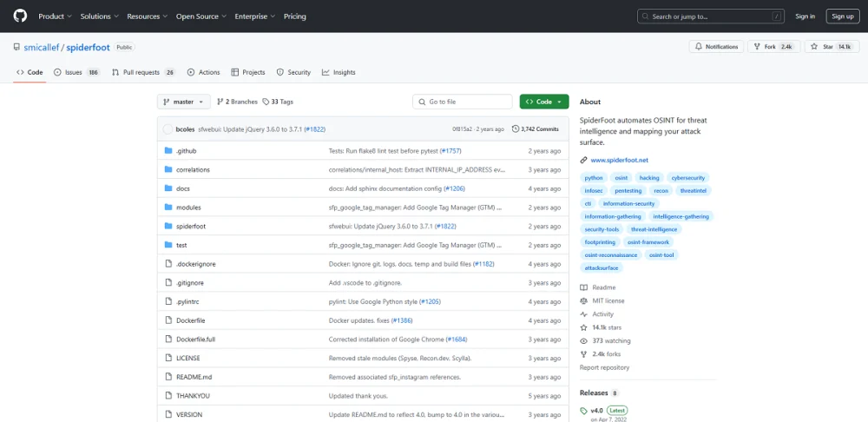Click the Go to file field
Viewport: 868px width, 422px height.
[x=463, y=102]
